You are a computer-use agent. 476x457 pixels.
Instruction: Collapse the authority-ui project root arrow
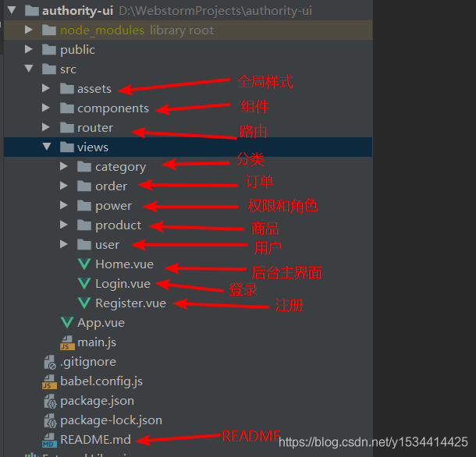(12, 10)
